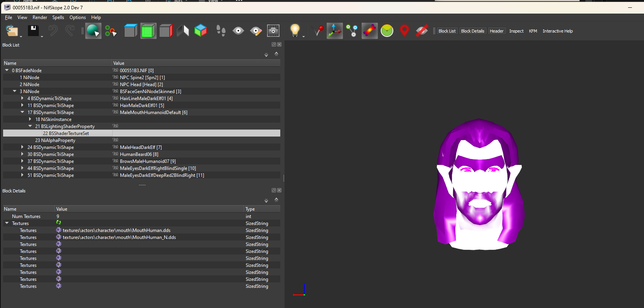Click flower icon beside MouthHuman_N.dds path
The width and height of the screenshot is (644, 308).
coord(59,237)
